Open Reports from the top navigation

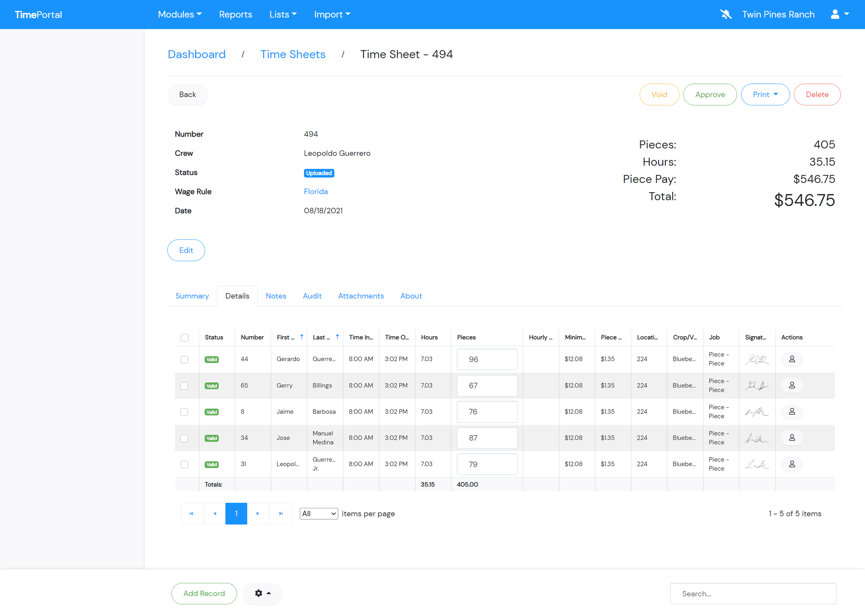pyautogui.click(x=235, y=14)
